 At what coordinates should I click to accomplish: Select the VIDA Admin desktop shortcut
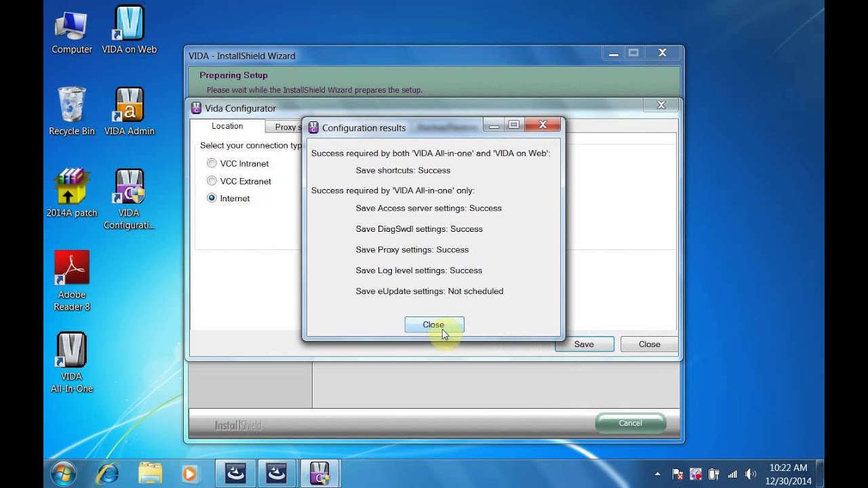pyautogui.click(x=129, y=113)
